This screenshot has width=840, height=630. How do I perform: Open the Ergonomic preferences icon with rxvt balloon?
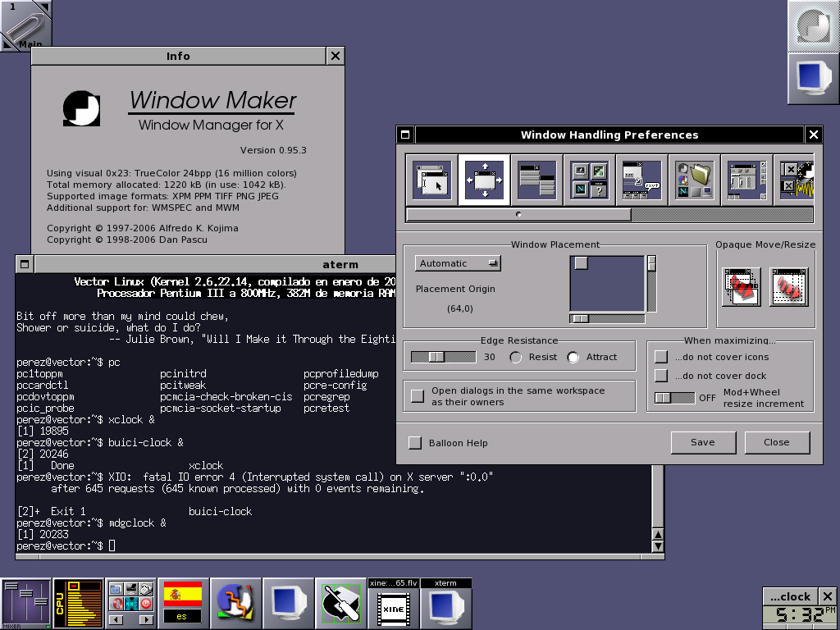pyautogui.click(x=641, y=180)
